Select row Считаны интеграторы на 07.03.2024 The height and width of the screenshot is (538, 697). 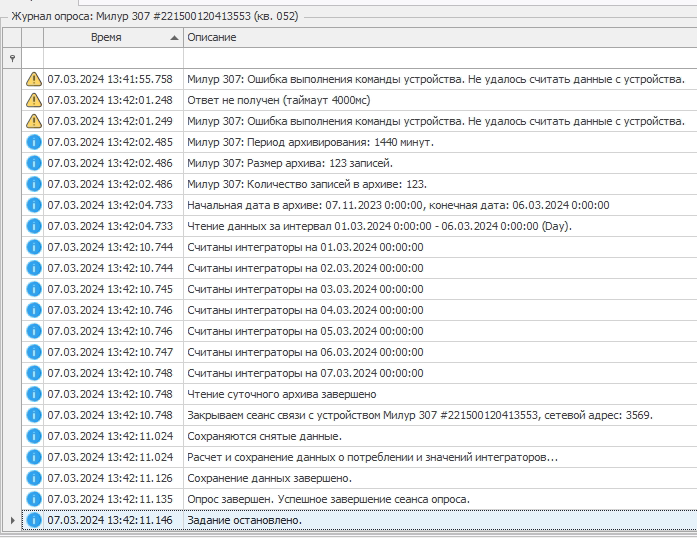click(x=305, y=373)
